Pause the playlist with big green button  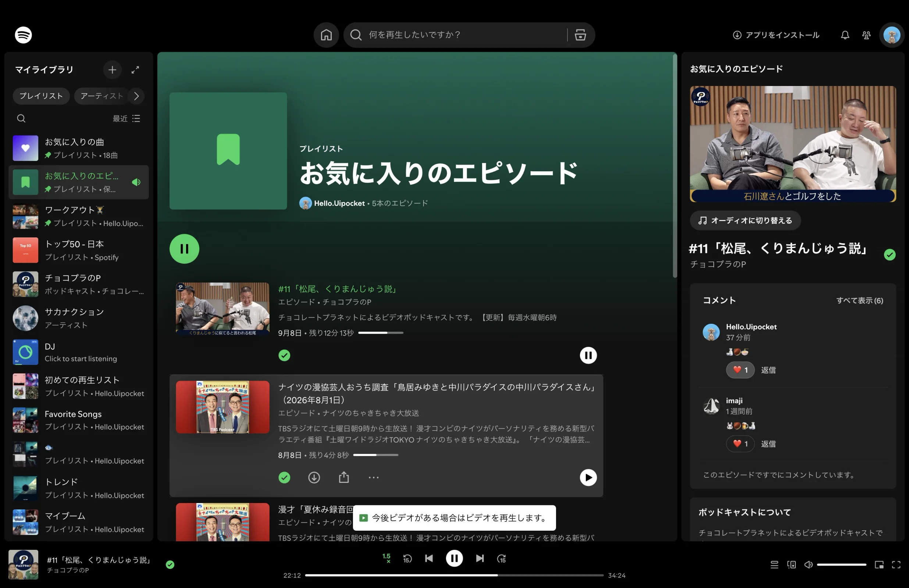coord(185,249)
